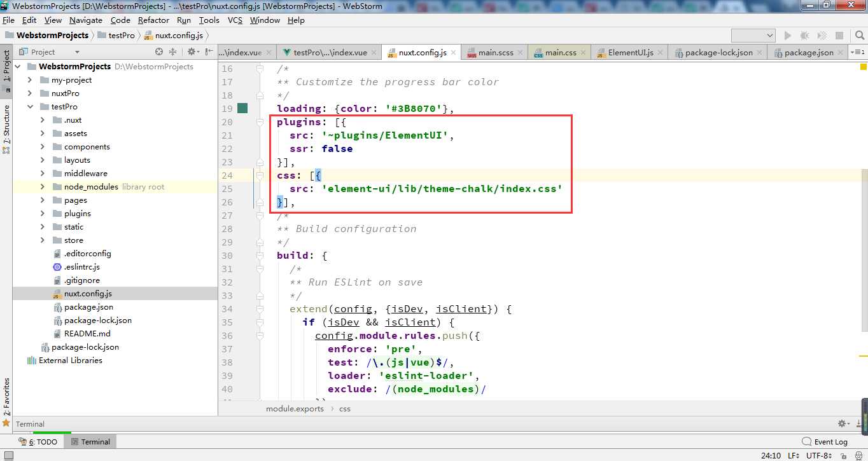Toggle the Structure tool window side tab
868x461 pixels.
[x=6, y=129]
